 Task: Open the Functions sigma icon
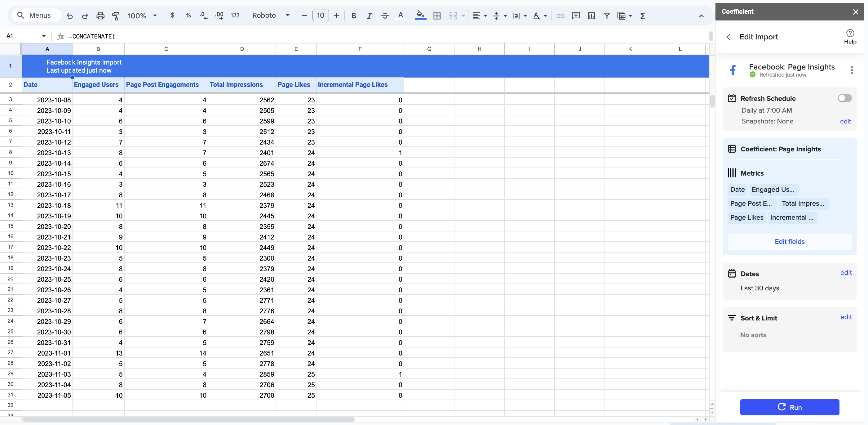pos(643,16)
